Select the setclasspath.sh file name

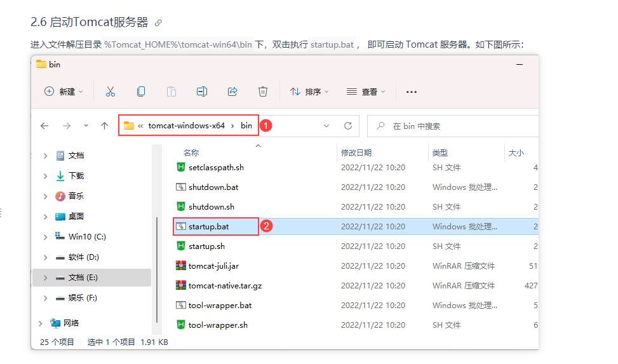point(216,167)
